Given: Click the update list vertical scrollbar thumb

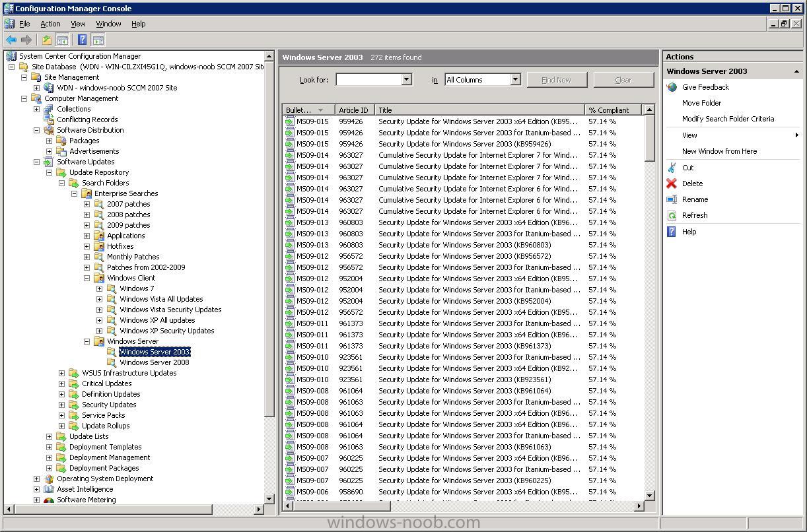Looking at the screenshot, I should click(649, 137).
